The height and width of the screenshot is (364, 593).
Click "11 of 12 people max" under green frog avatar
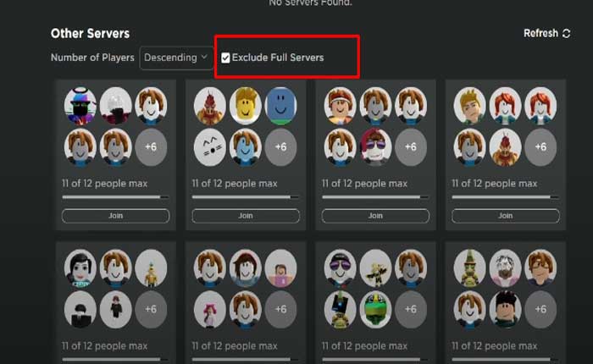(x=364, y=346)
